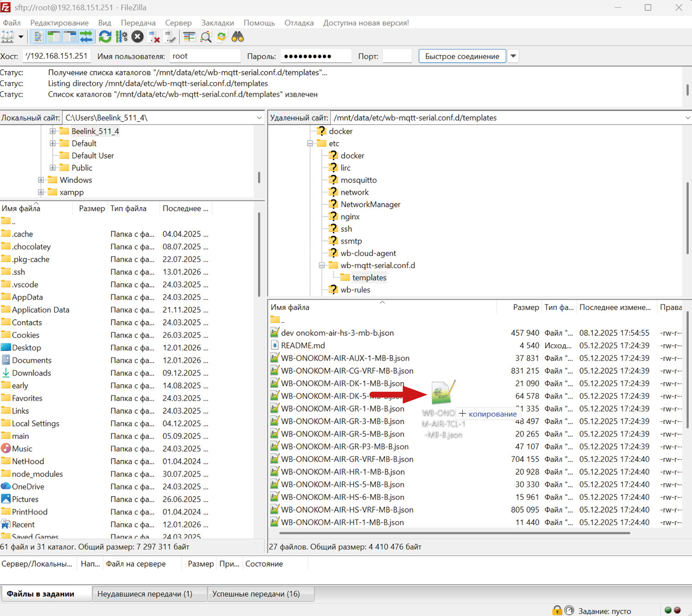The width and height of the screenshot is (692, 616).
Task: Click the Recent folder icon
Action: point(6,524)
